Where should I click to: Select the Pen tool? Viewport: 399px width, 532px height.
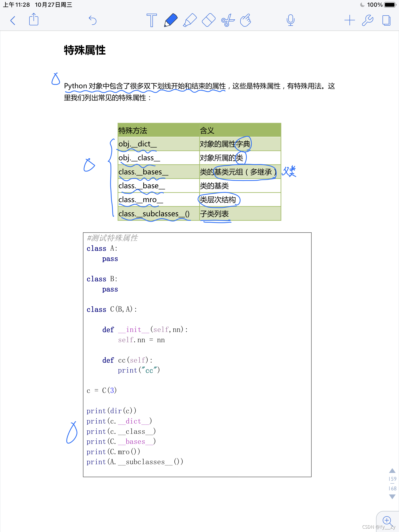171,20
